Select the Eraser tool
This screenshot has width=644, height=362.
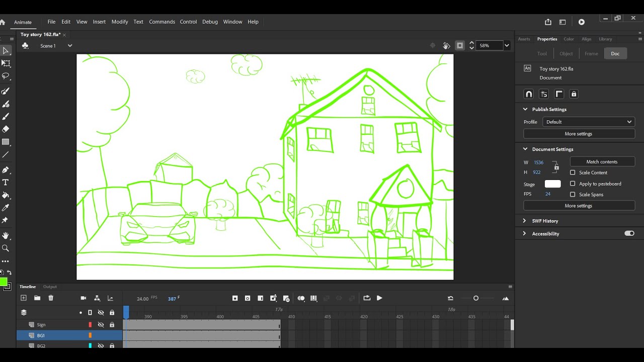click(6, 129)
